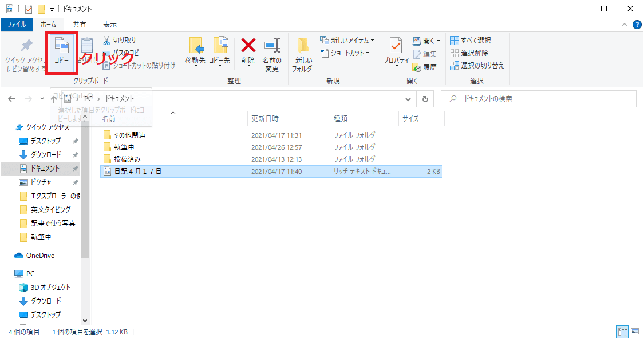Open the File (ファイル) tab
The width and height of the screenshot is (644, 339).
(17, 24)
